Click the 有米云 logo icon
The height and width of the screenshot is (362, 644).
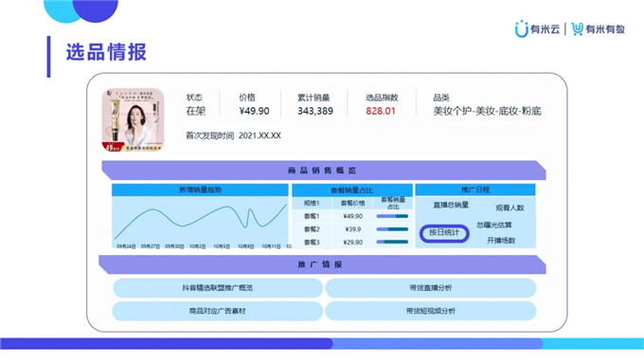pos(521,28)
